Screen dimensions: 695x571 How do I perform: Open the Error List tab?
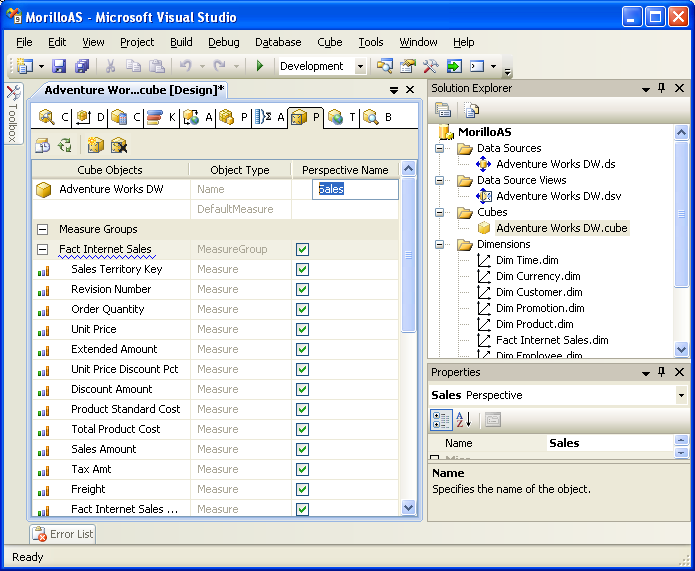click(63, 534)
